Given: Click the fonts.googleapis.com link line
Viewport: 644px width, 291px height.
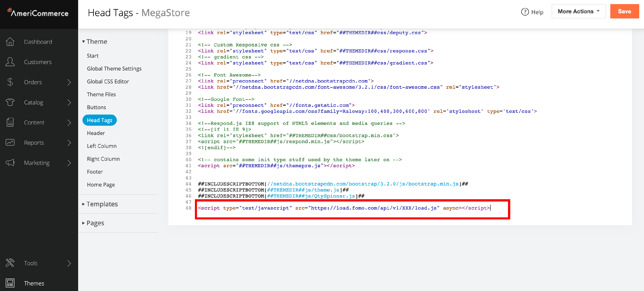Looking at the screenshot, I should coord(367,111).
